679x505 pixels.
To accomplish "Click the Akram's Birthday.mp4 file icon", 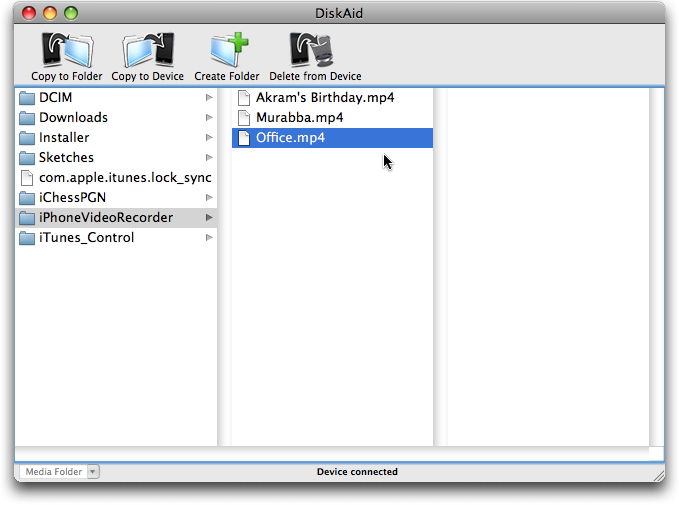I will point(244,98).
